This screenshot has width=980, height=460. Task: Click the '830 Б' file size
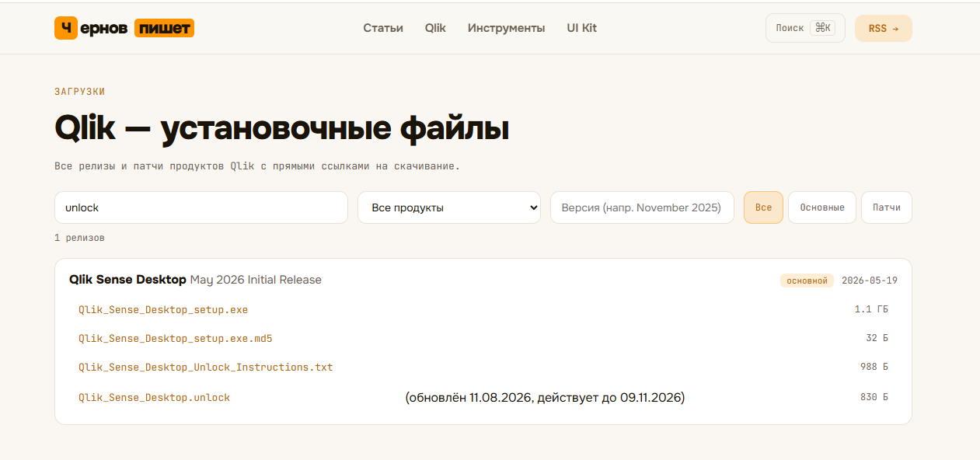pyautogui.click(x=874, y=397)
